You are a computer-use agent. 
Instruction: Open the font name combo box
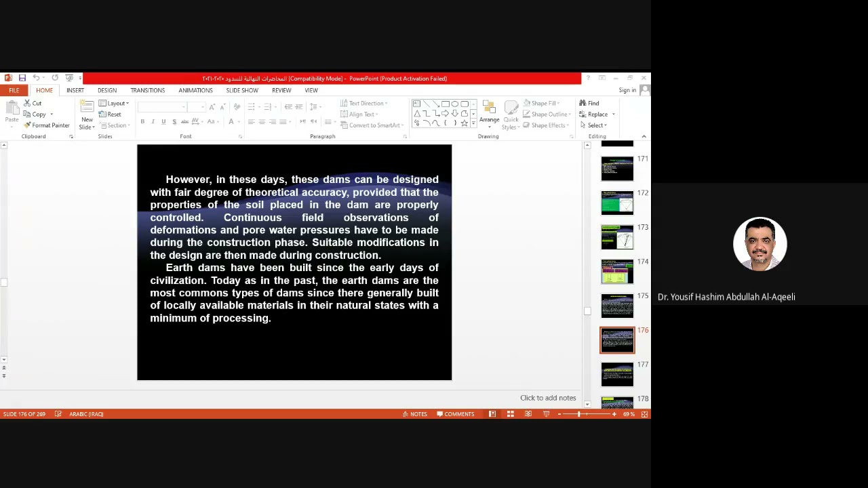point(162,107)
